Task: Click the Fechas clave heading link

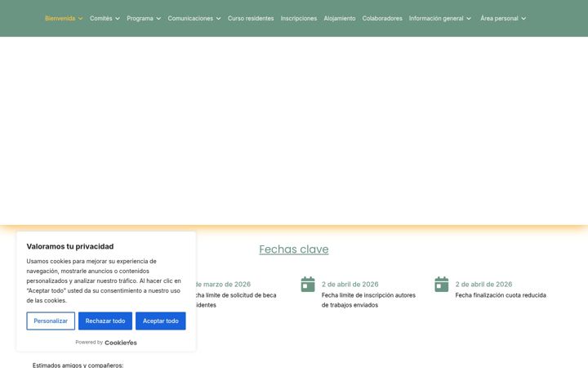Action: (x=294, y=249)
